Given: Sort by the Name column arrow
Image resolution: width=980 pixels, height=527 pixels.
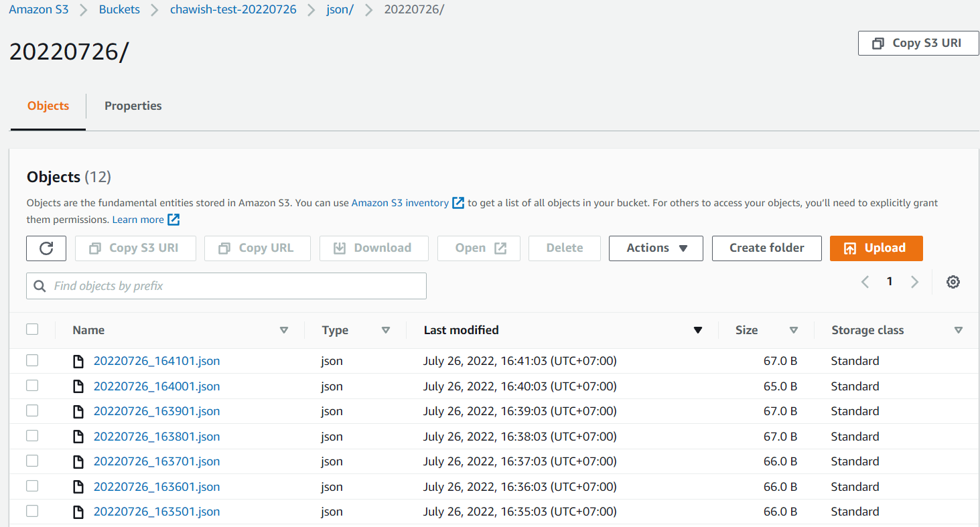Looking at the screenshot, I should tap(284, 329).
